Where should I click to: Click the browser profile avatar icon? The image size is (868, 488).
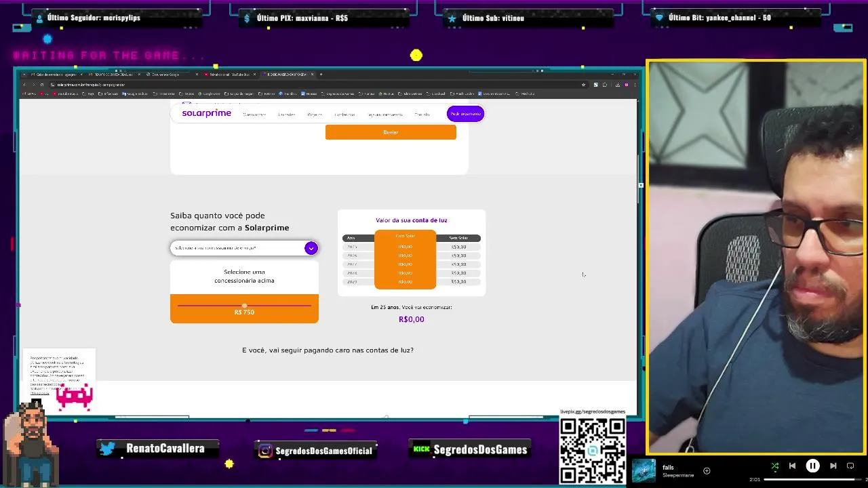(627, 85)
